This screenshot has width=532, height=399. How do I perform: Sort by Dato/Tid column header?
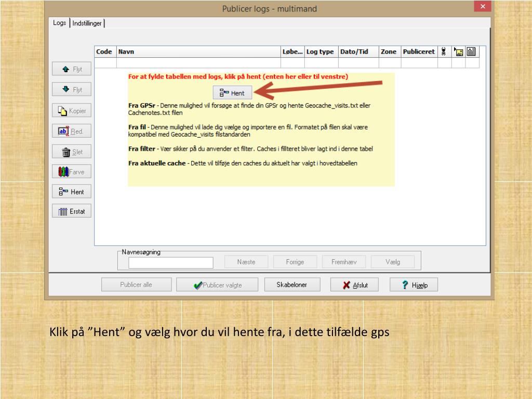click(358, 51)
